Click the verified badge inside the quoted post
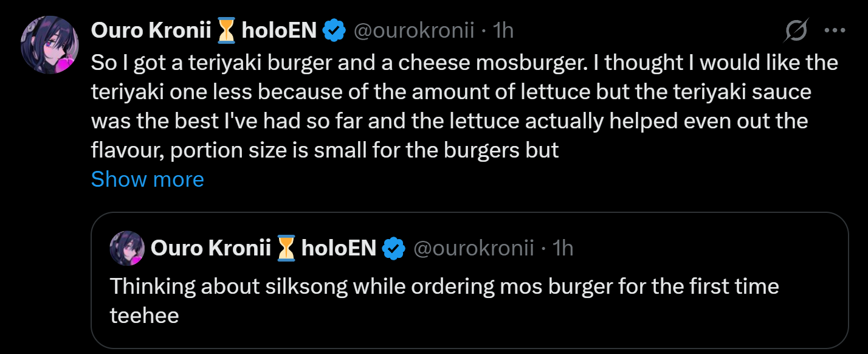The image size is (868, 354). (x=393, y=248)
